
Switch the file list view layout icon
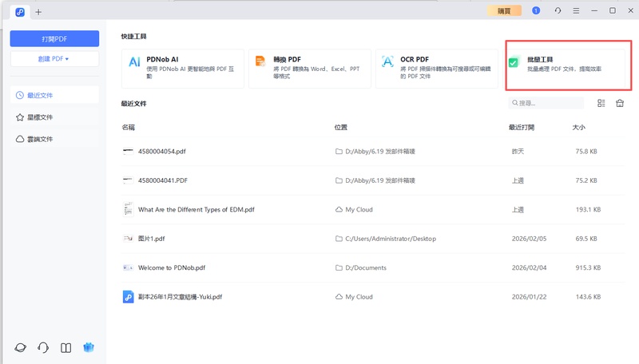(x=601, y=104)
